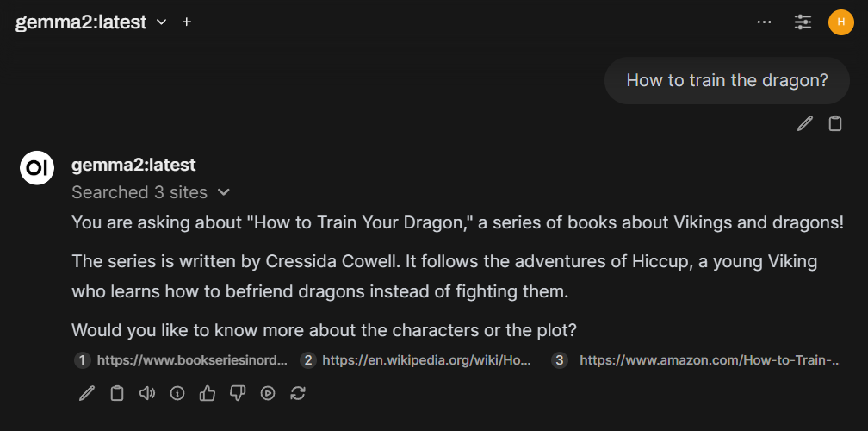This screenshot has width=868, height=431.
Task: Open the chat controls sliders icon
Action: (x=803, y=22)
